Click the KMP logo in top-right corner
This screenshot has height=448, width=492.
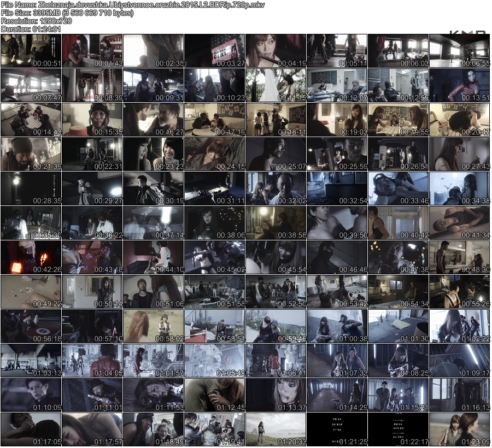click(x=467, y=32)
